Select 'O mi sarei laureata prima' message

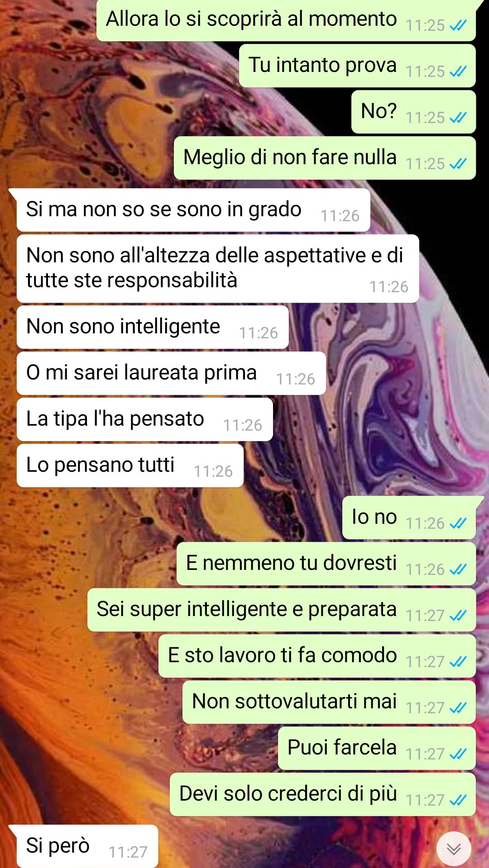point(171,373)
